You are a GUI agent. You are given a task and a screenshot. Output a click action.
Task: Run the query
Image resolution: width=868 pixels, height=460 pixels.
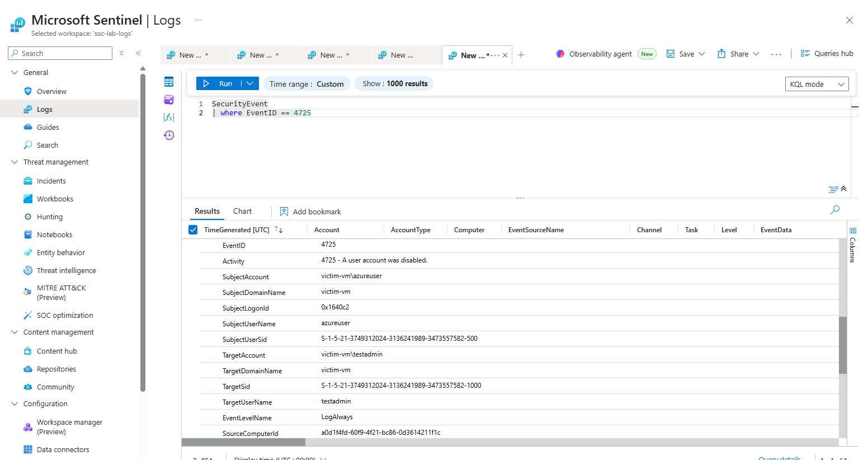[219, 83]
